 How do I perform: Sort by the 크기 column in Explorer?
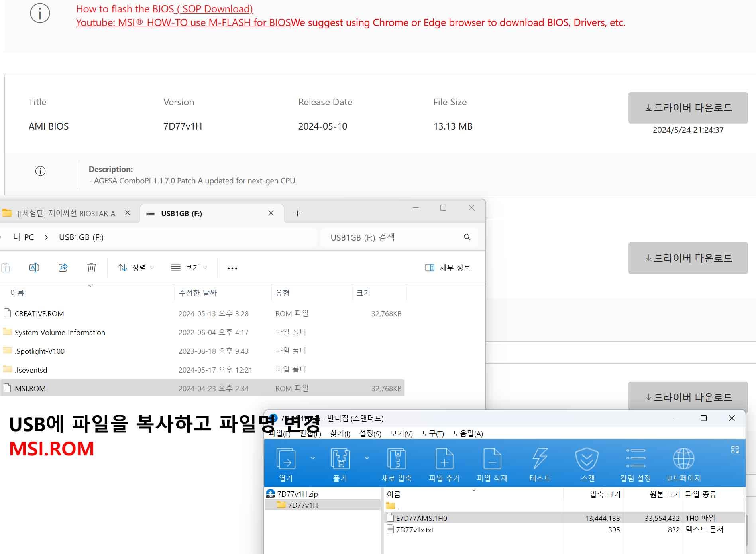(x=379, y=293)
